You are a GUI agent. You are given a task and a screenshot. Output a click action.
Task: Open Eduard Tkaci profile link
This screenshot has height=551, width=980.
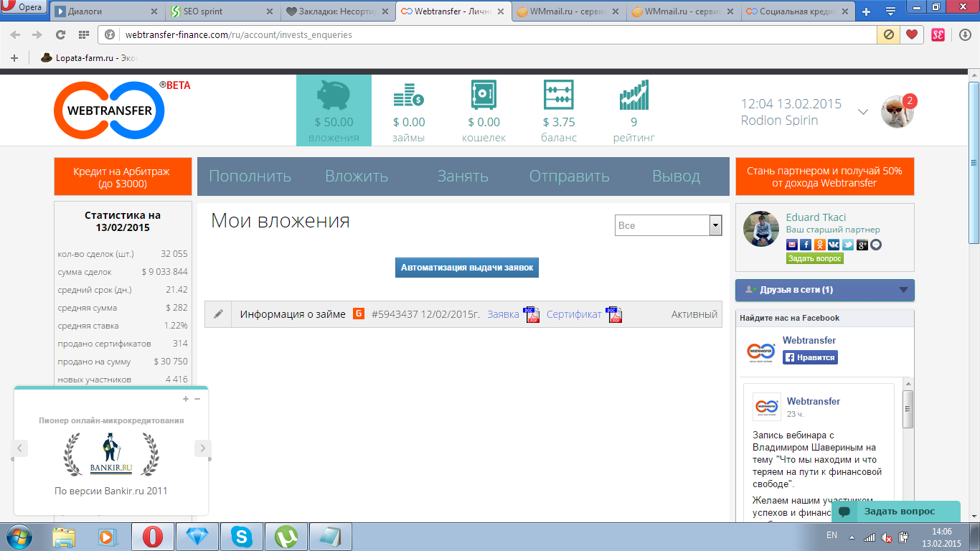816,217
